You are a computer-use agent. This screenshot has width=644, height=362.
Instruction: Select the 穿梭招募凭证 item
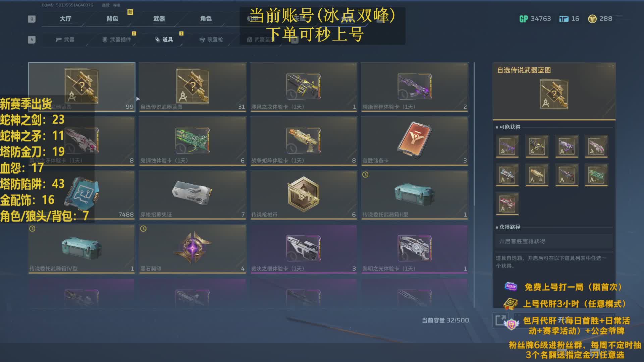[193, 195]
